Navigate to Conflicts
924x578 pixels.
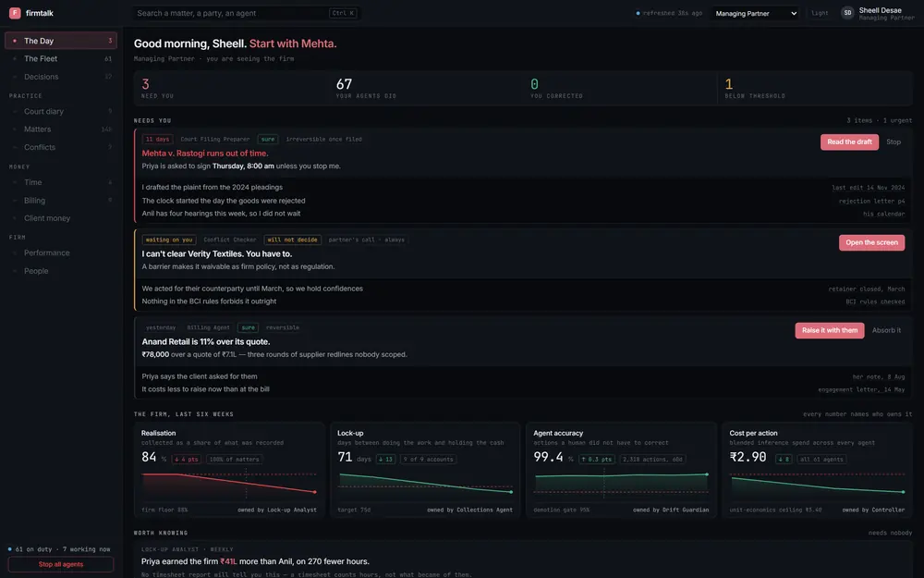coord(61,147)
